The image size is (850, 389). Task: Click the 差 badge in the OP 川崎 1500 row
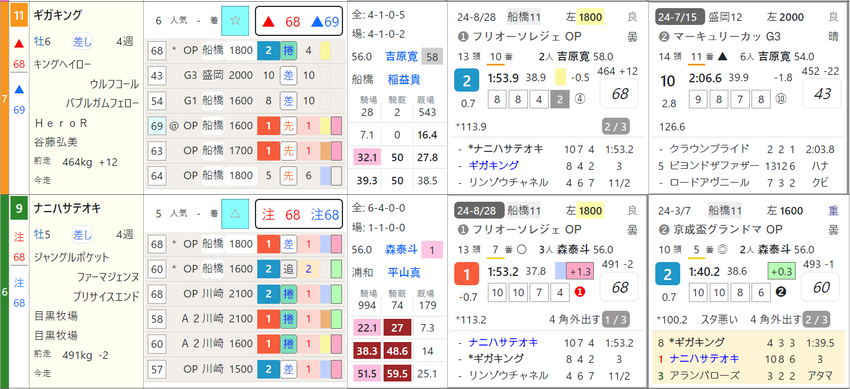[288, 369]
